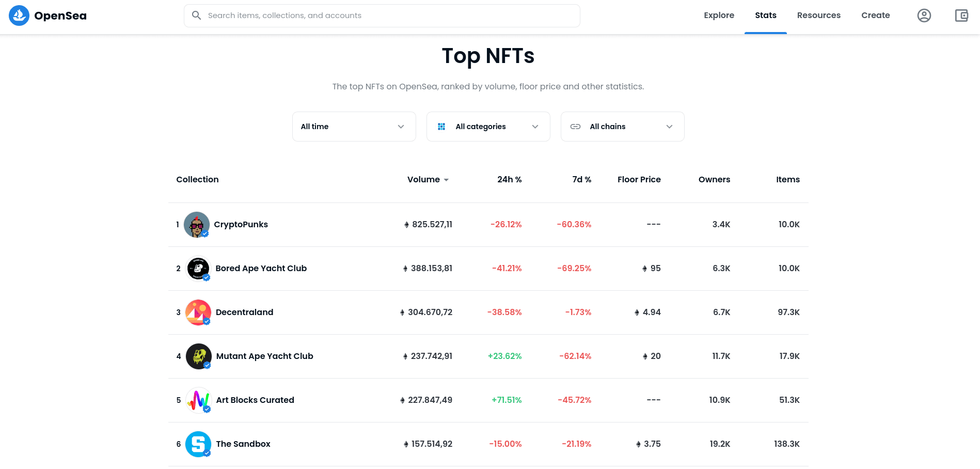Click the Top NFTs page heading
This screenshot has width=980, height=469.
(488, 56)
